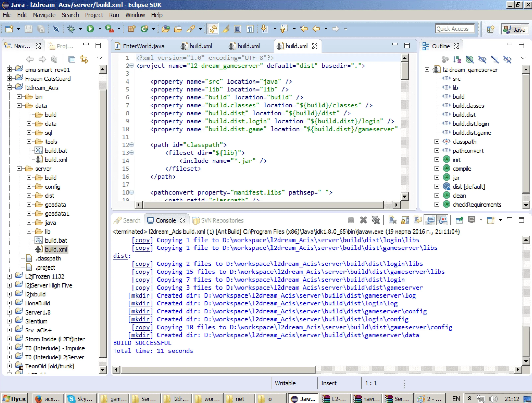Viewport: 532px width, 403px height.
Task: Toggle Word Wrap in Console toolbar
Action: tap(418, 220)
